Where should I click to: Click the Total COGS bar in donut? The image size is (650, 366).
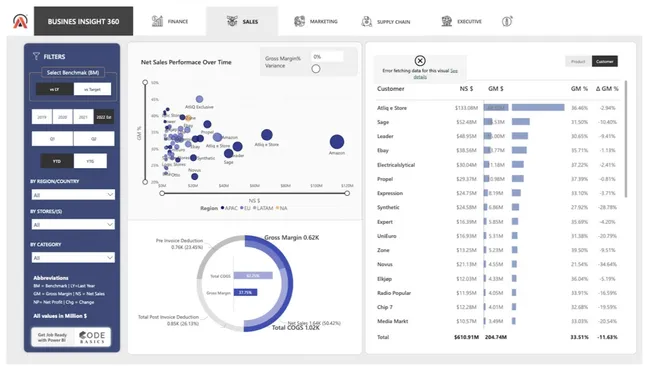pos(253,275)
